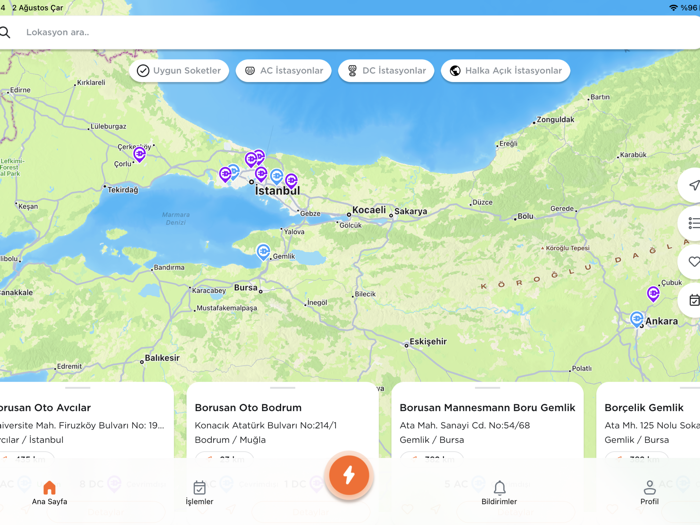Switch to the Profil tab
The height and width of the screenshot is (525, 700).
[650, 493]
